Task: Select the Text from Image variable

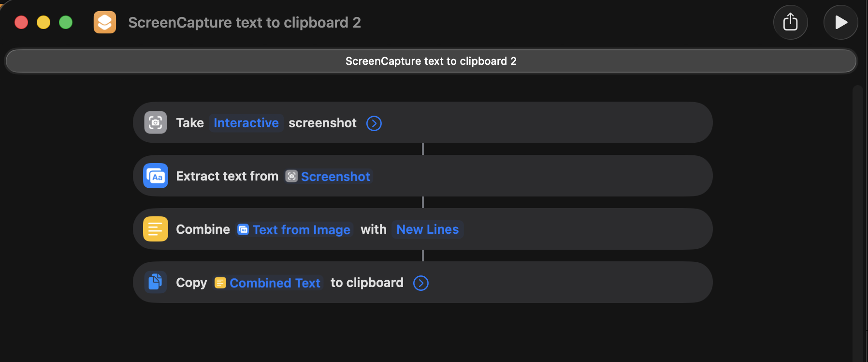Action: click(x=295, y=230)
